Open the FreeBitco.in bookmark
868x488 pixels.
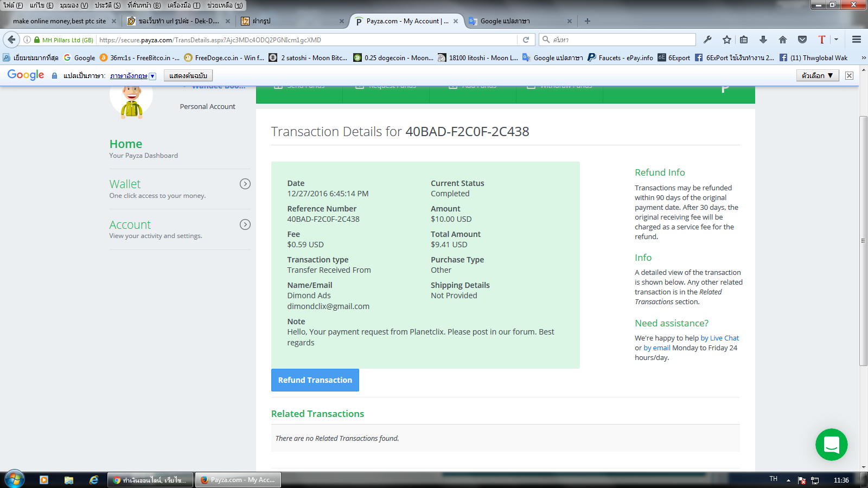coord(139,57)
